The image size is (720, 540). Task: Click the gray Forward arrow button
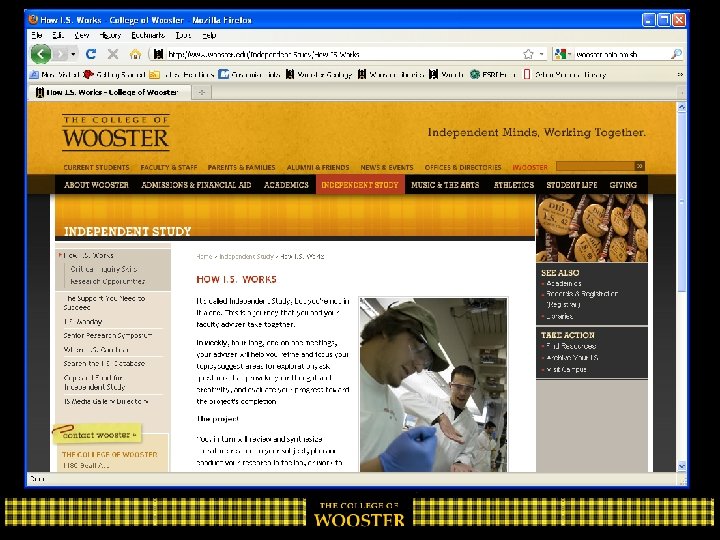click(x=60, y=54)
